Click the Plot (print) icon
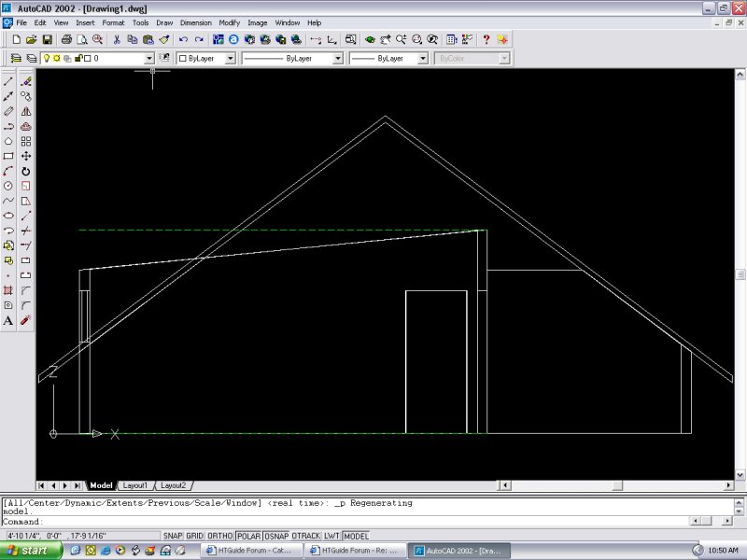The image size is (747, 560). (x=66, y=39)
